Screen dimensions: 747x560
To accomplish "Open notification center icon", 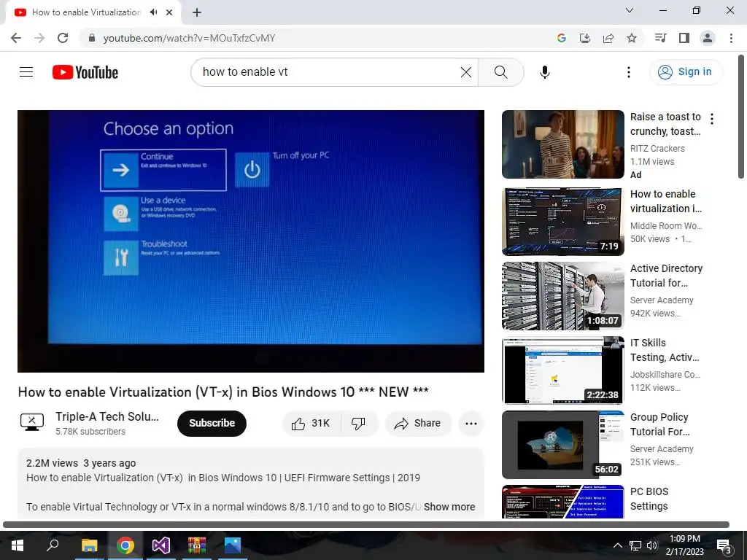I will tap(724, 547).
